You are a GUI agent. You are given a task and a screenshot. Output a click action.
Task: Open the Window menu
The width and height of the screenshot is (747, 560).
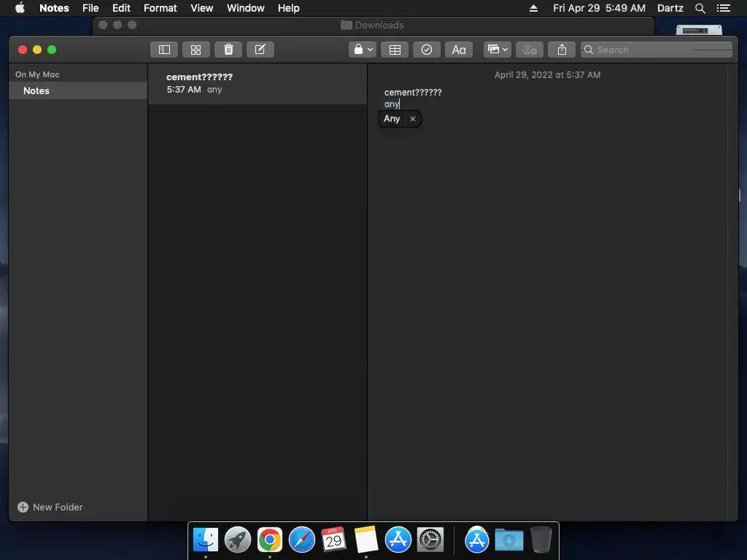245,8
